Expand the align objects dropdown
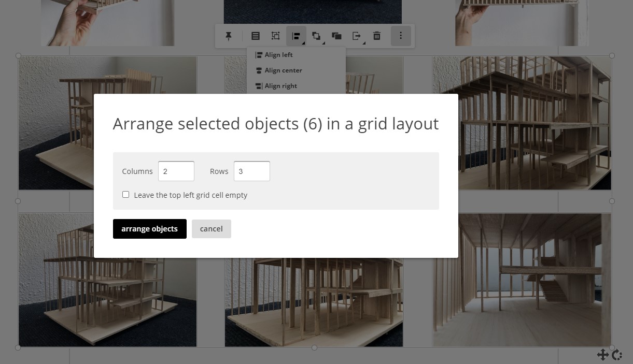 click(296, 36)
